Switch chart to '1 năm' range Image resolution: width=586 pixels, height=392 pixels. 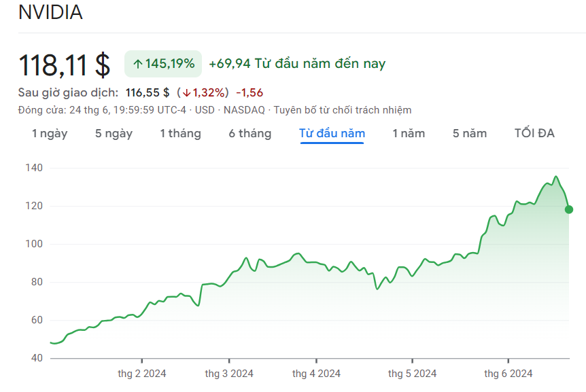409,133
